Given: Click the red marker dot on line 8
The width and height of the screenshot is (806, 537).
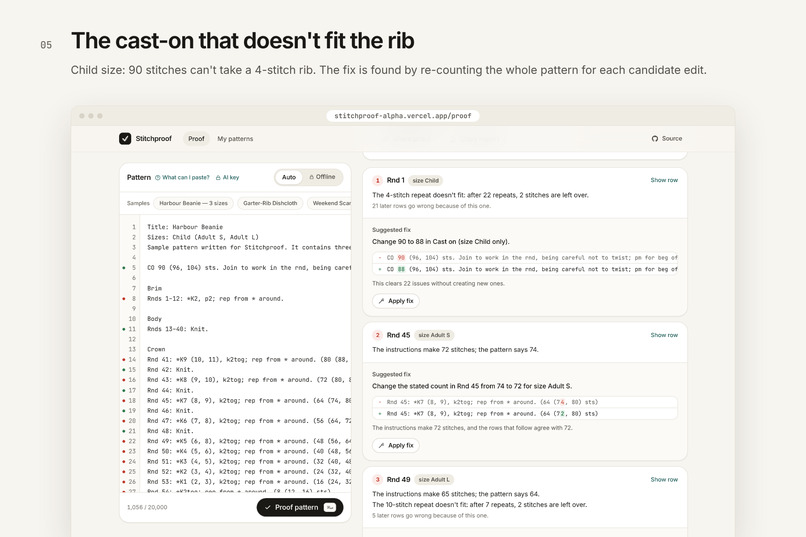Looking at the screenshot, I should tap(123, 299).
